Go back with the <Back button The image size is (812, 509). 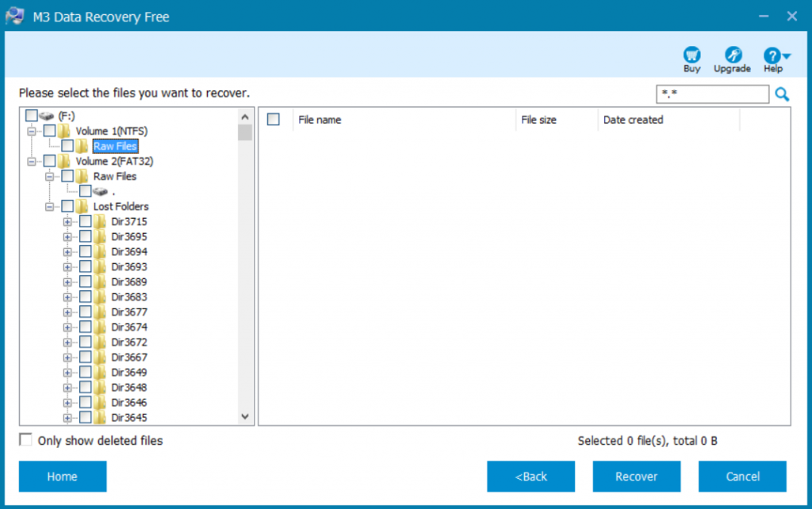(x=530, y=476)
